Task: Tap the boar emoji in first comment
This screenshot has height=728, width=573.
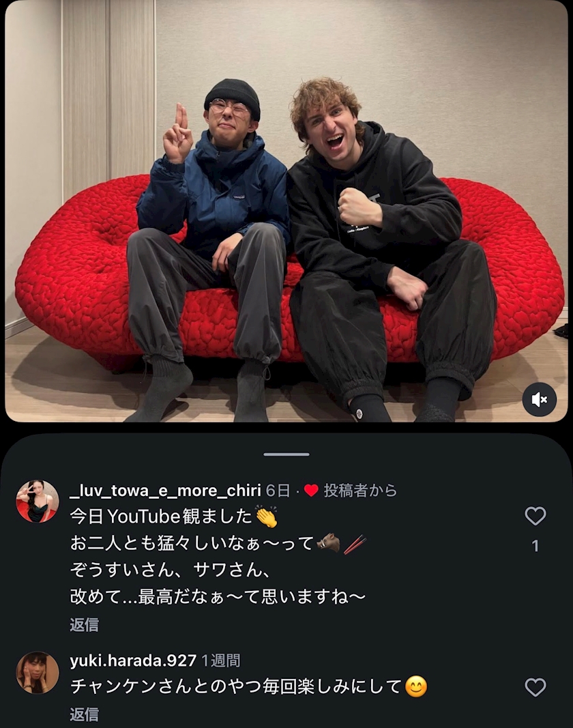Action: tap(328, 542)
